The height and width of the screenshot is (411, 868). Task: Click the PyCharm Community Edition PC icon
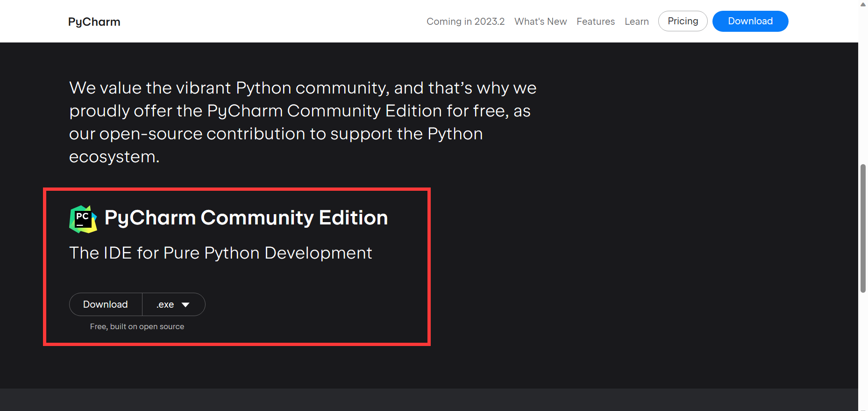coord(83,219)
